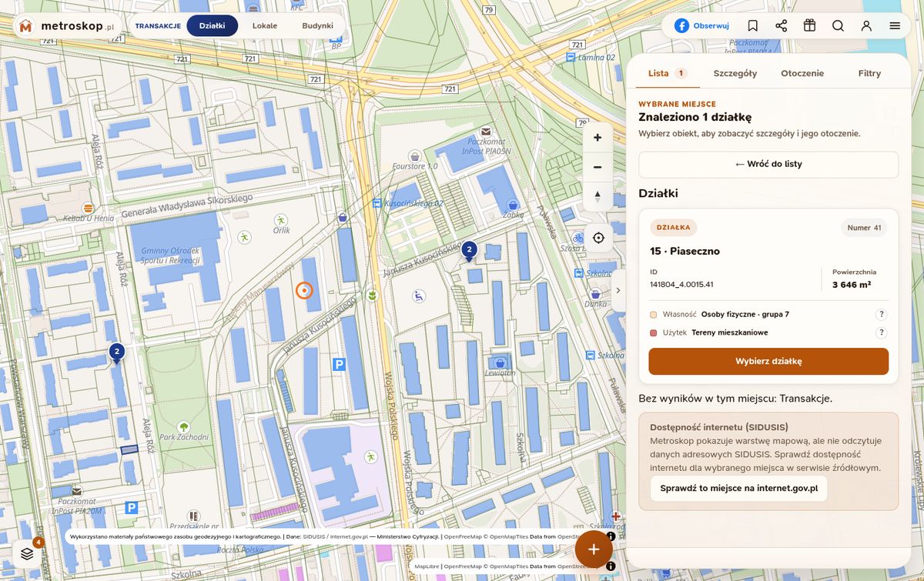The image size is (924, 581).
Task: Click the 15 · Piaseczno title
Action: point(685,252)
